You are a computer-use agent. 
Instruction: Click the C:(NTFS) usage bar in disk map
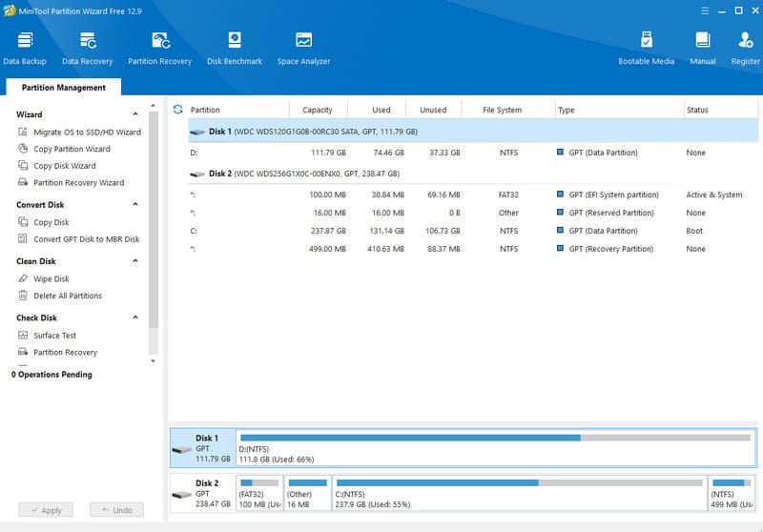point(519,482)
